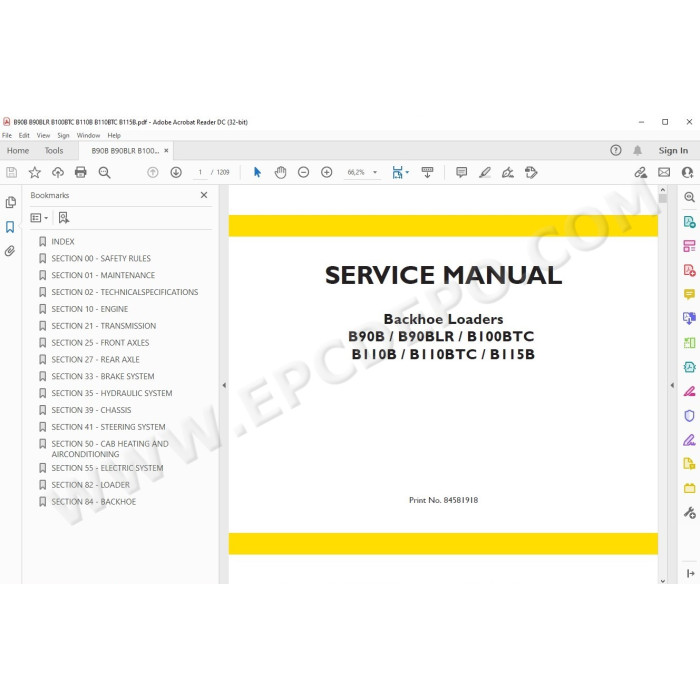Open bookmarks options dropdown menu
The width and height of the screenshot is (700, 700).
pyautogui.click(x=39, y=218)
